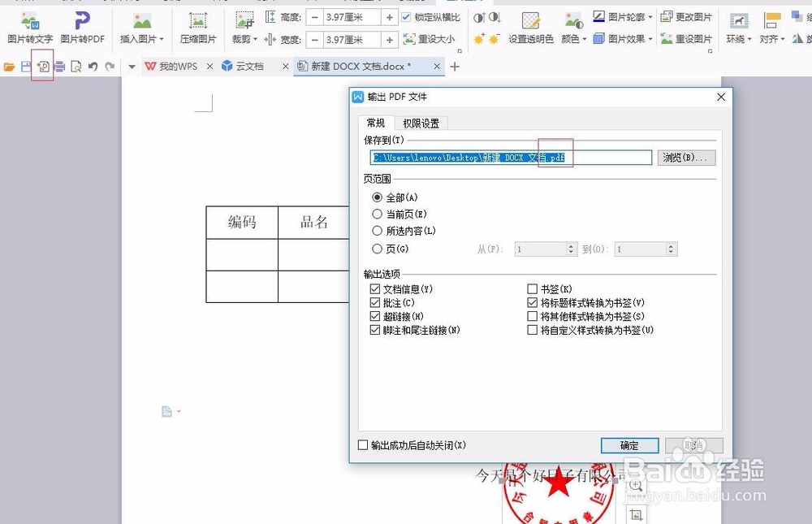This screenshot has width=812, height=524.
Task: Select the 设置透明色 transparent color tool
Action: coord(531,28)
